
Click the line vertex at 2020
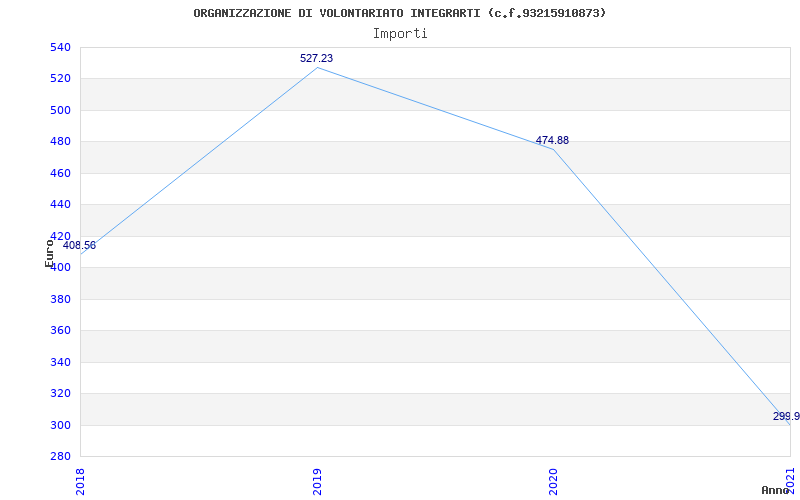tap(554, 149)
